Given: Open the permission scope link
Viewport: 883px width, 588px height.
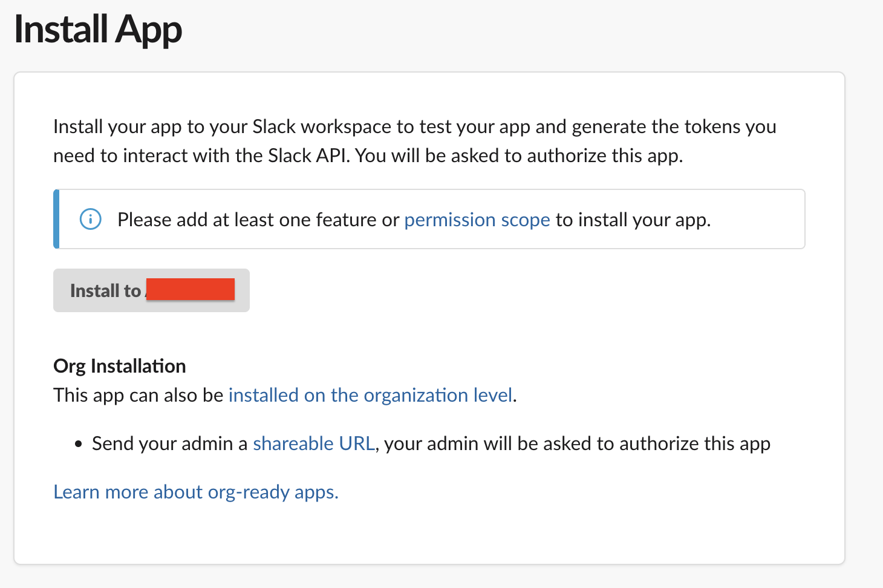Looking at the screenshot, I should pyautogui.click(x=477, y=220).
